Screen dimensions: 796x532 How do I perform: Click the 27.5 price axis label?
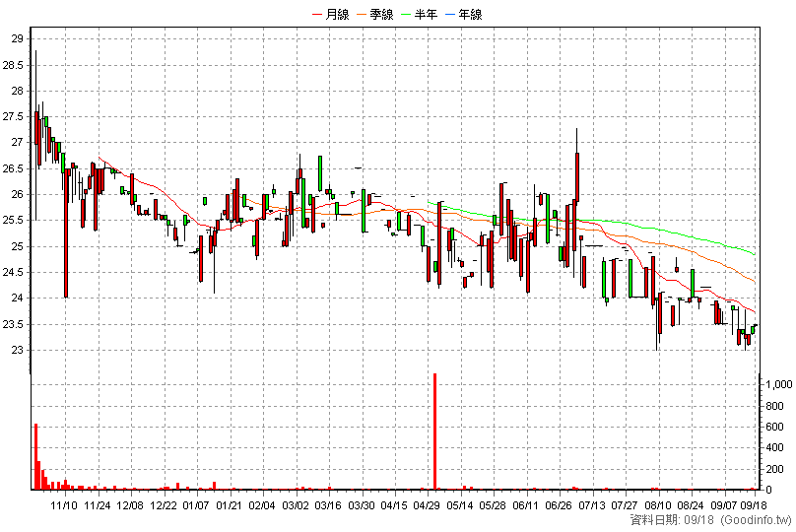coord(13,117)
